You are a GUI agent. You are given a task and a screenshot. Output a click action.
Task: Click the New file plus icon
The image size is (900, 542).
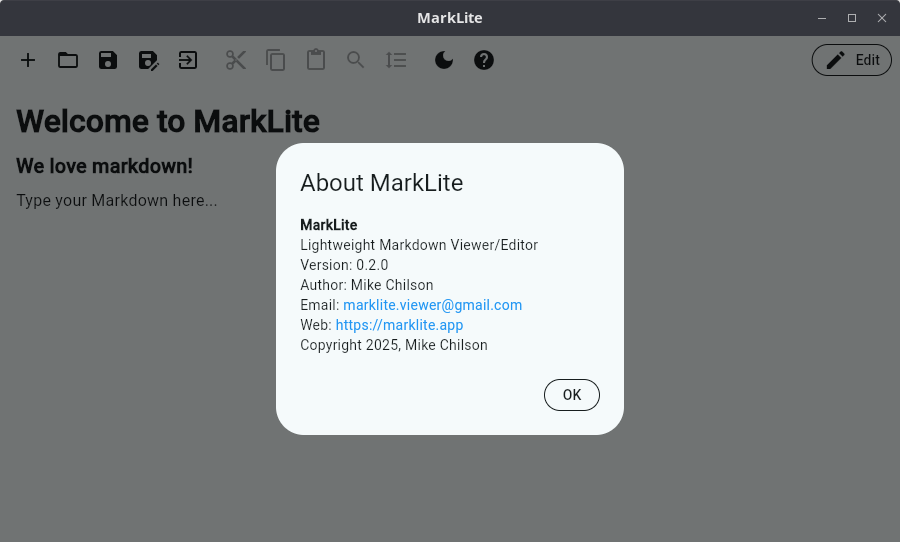[x=28, y=60]
